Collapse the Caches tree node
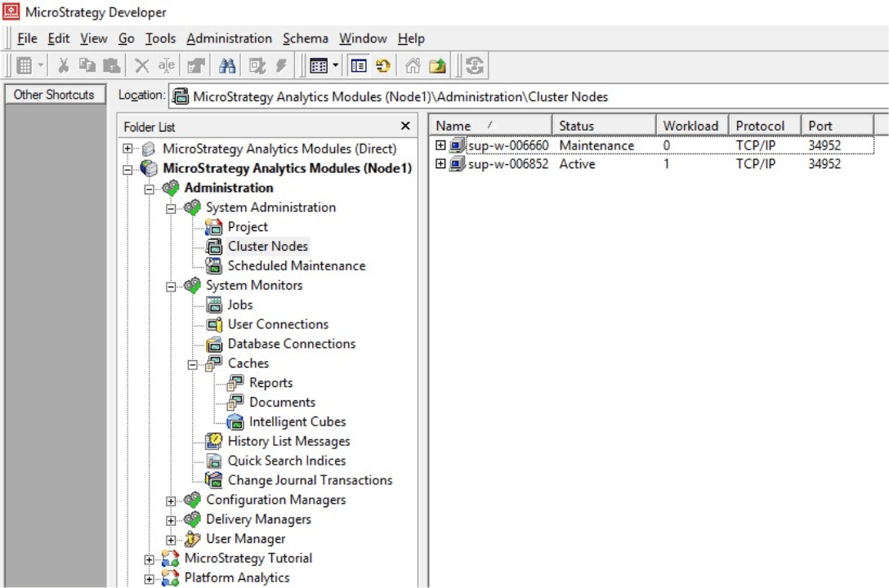The image size is (889, 588). pos(192,365)
